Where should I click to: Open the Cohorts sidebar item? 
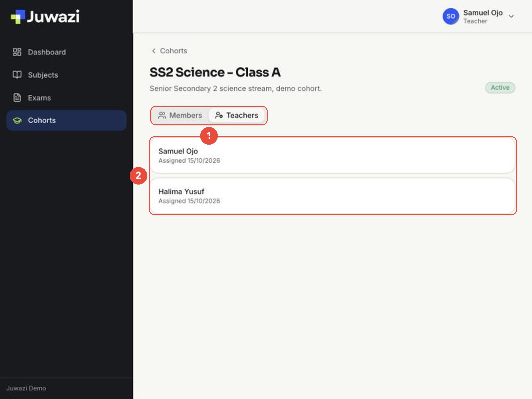66,120
